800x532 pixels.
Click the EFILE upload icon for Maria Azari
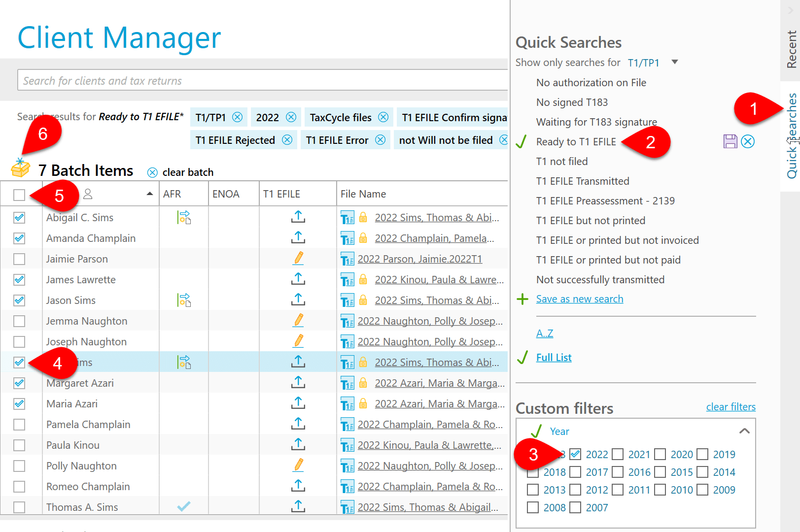(x=298, y=403)
